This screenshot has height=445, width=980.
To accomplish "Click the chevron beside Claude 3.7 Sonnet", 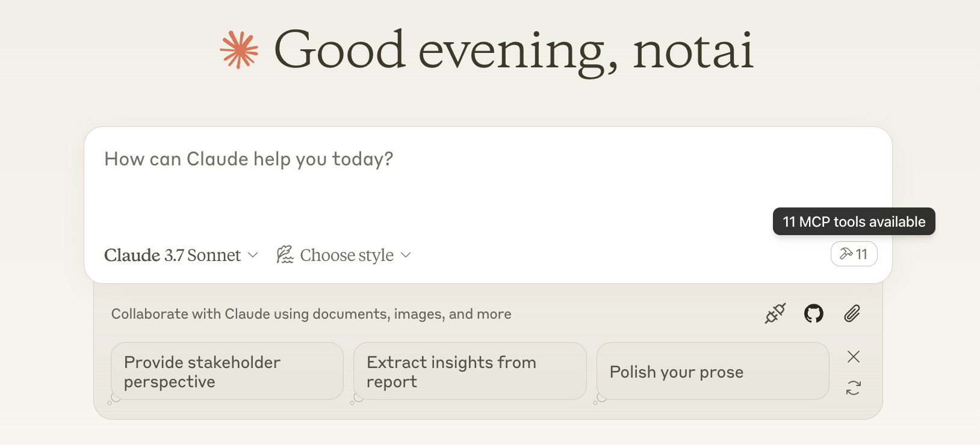I will pos(253,255).
